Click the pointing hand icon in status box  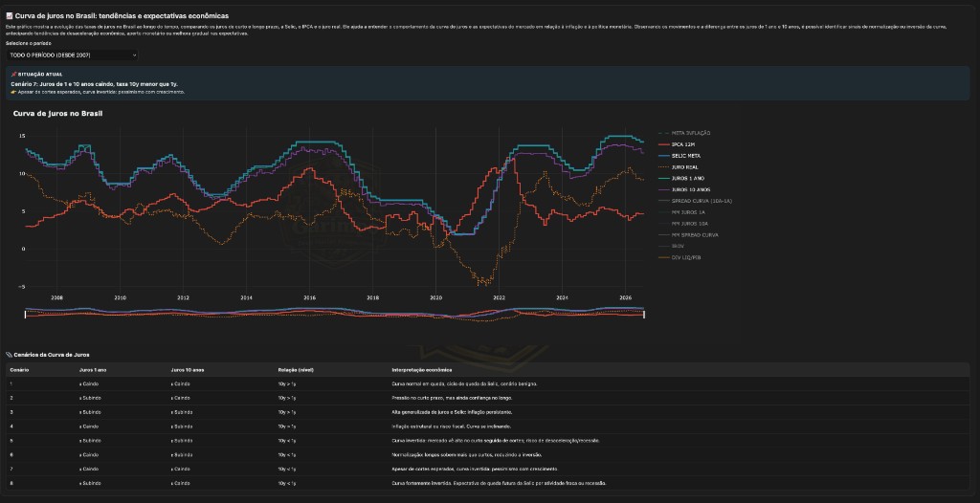pos(13,92)
